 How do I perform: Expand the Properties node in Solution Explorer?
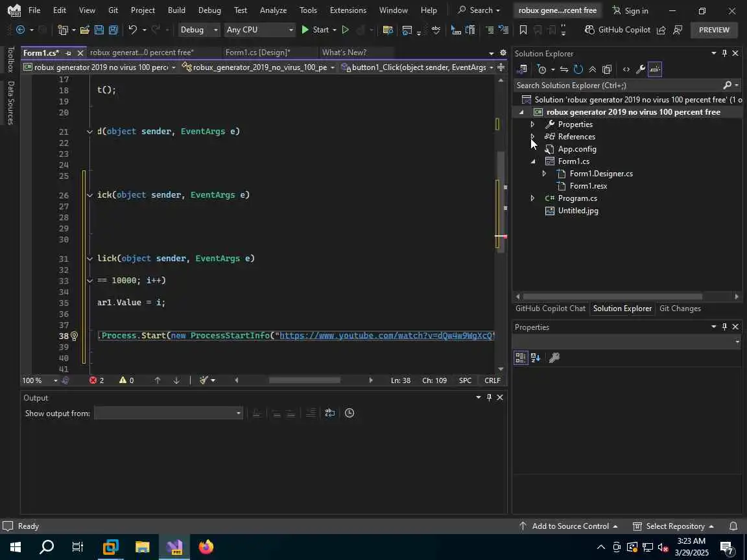pos(532,124)
